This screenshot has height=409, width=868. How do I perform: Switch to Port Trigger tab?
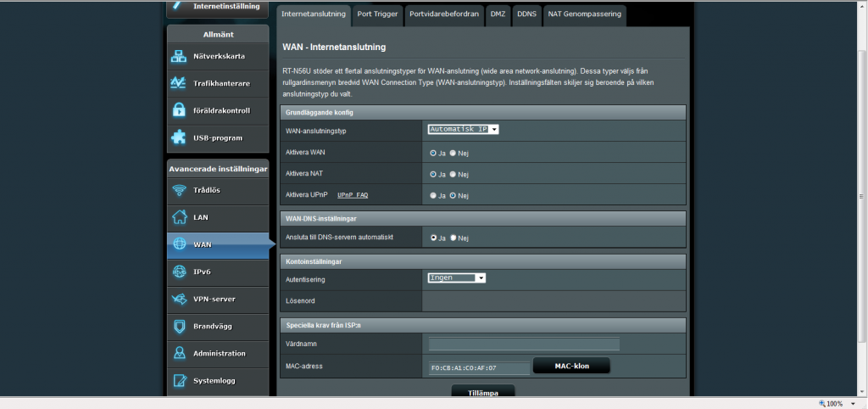pyautogui.click(x=377, y=14)
